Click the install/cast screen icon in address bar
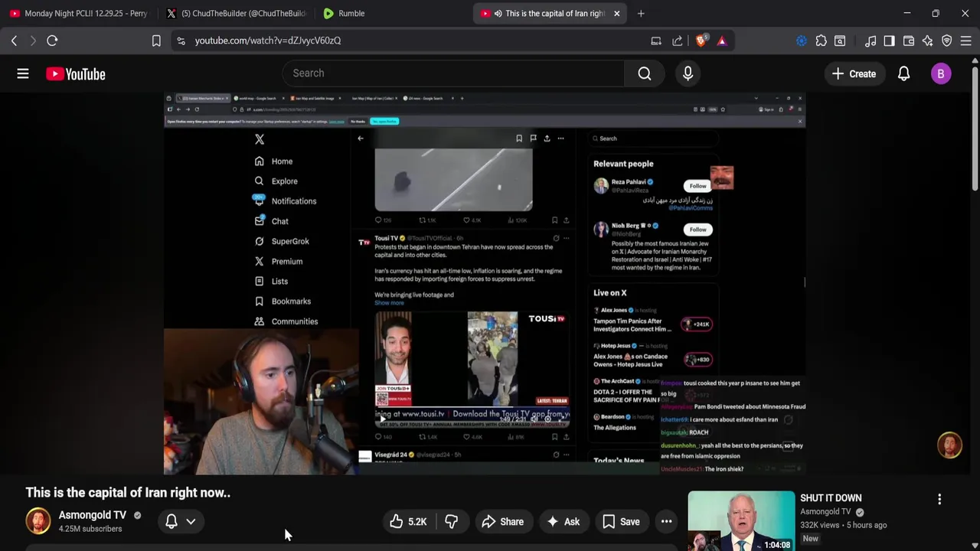980x551 pixels. click(656, 41)
